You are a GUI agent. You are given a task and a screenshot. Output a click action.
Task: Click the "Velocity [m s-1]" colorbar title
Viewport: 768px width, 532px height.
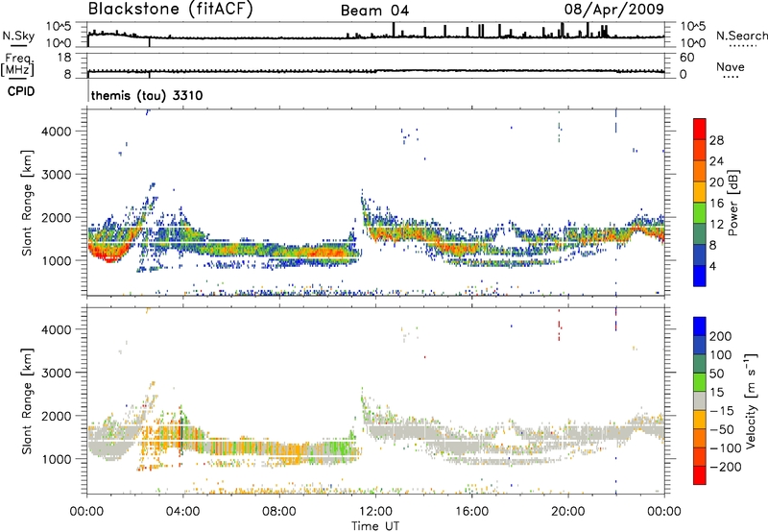(x=751, y=400)
